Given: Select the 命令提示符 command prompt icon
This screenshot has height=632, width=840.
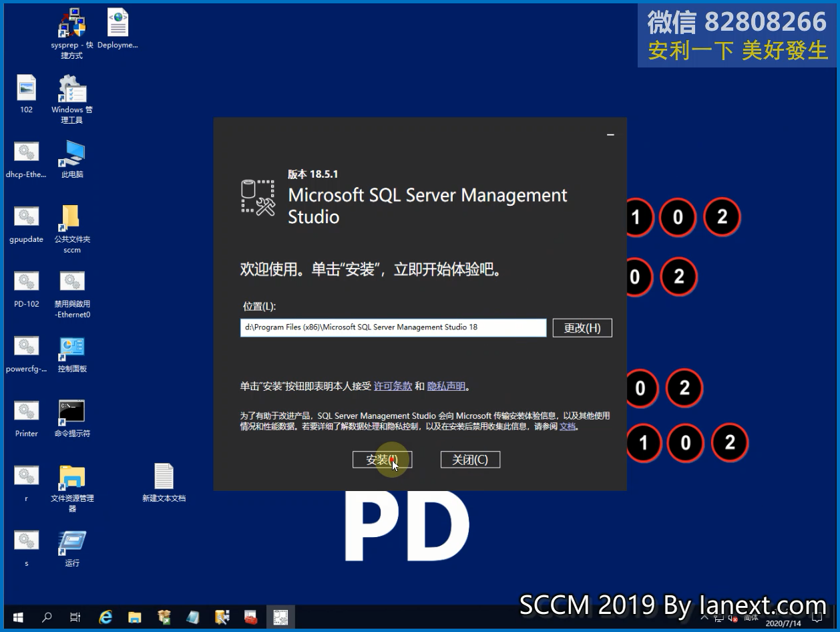Looking at the screenshot, I should (72, 418).
